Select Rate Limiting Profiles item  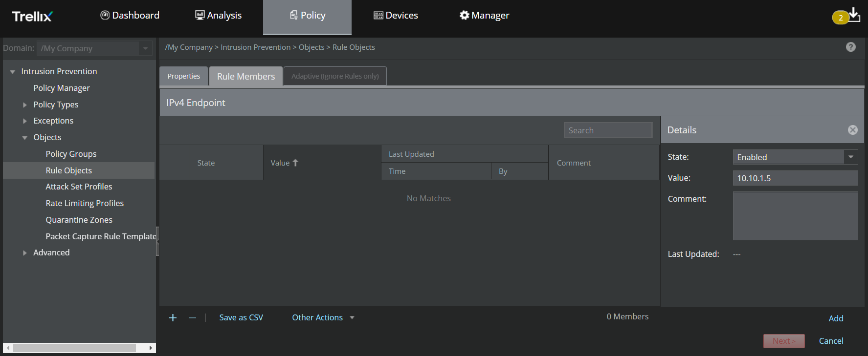point(85,203)
